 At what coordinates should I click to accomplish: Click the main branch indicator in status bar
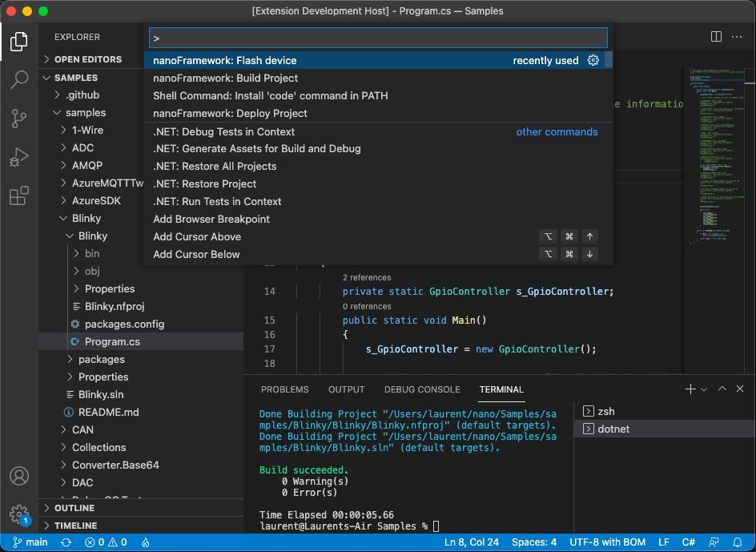30,542
